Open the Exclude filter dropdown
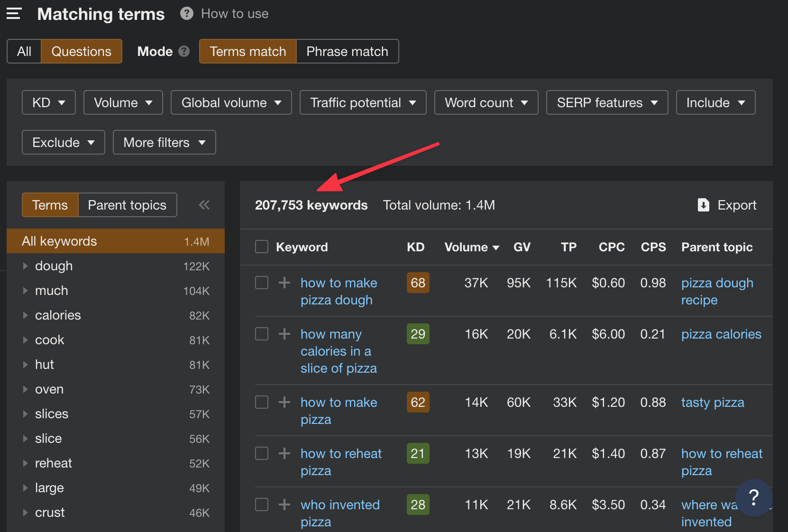 [x=64, y=142]
